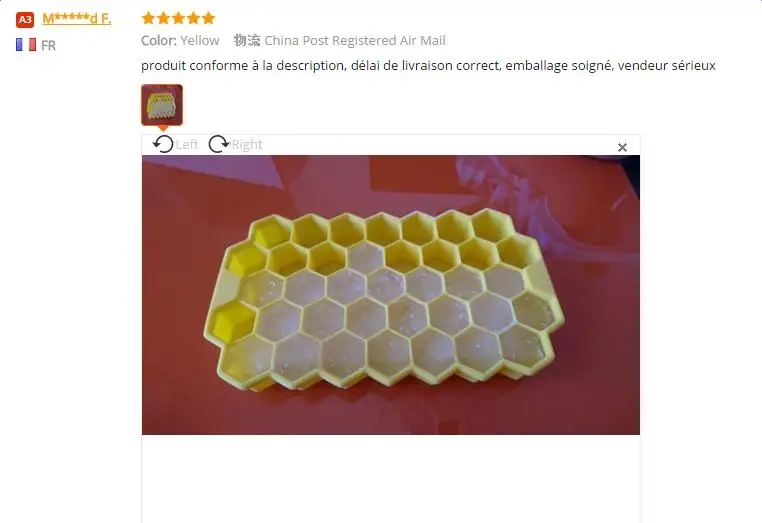Click the 'Left' rotate text label
This screenshot has width=762, height=523.
point(187,144)
